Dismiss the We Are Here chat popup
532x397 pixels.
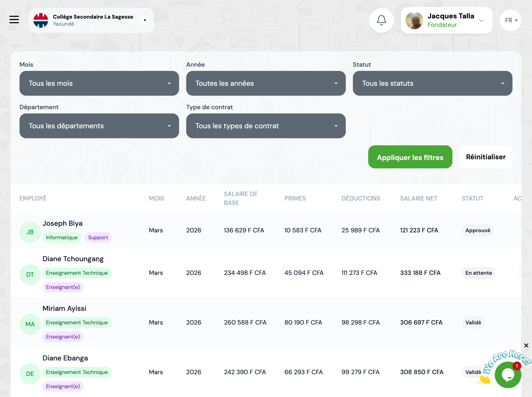click(526, 345)
